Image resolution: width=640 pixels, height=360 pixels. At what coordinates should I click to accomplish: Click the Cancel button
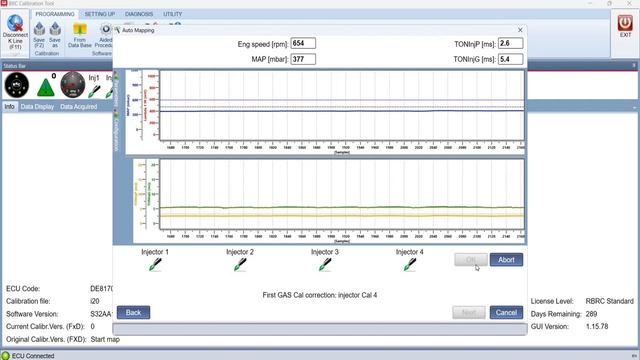[x=506, y=312]
